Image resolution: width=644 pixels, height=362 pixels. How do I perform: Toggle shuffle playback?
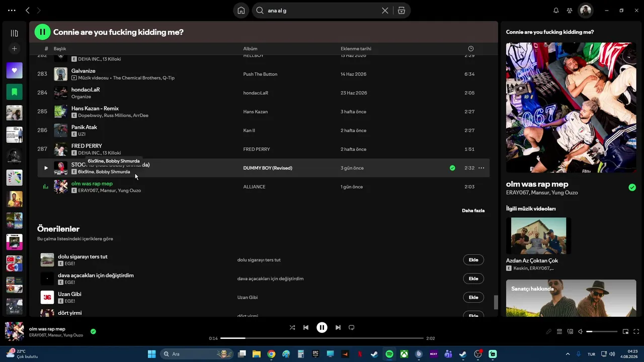tap(292, 327)
